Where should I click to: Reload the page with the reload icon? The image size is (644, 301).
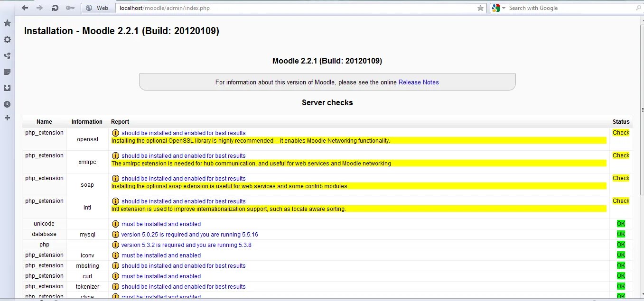click(x=55, y=8)
